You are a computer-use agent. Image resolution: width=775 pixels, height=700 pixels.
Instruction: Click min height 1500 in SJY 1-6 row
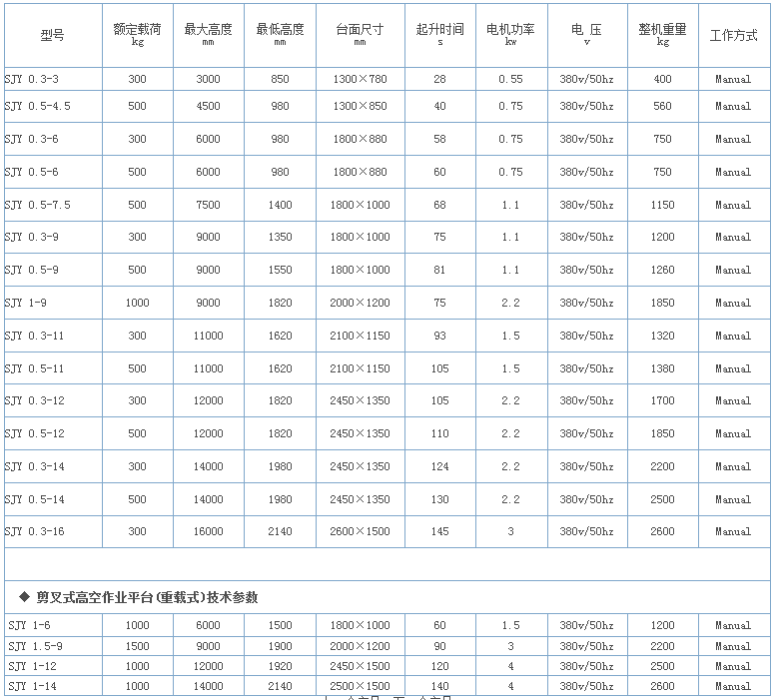[281, 625]
